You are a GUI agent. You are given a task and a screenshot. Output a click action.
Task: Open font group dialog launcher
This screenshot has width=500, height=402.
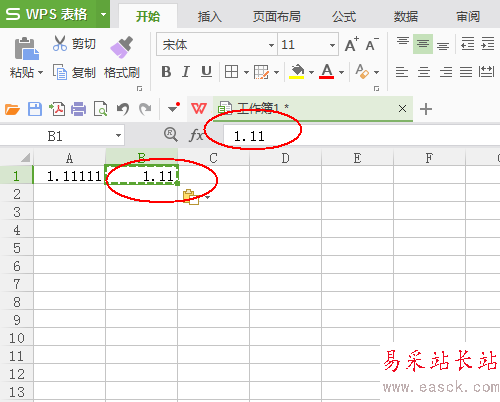[376, 89]
